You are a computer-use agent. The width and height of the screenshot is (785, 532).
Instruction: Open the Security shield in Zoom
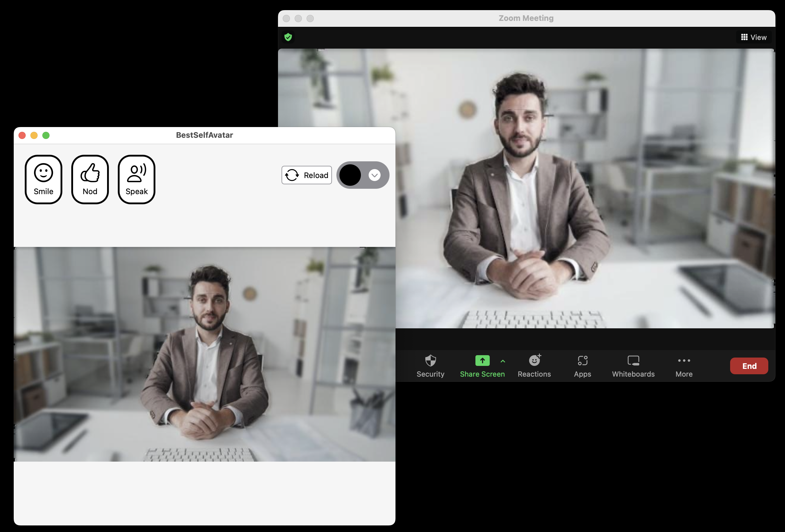[430, 366]
